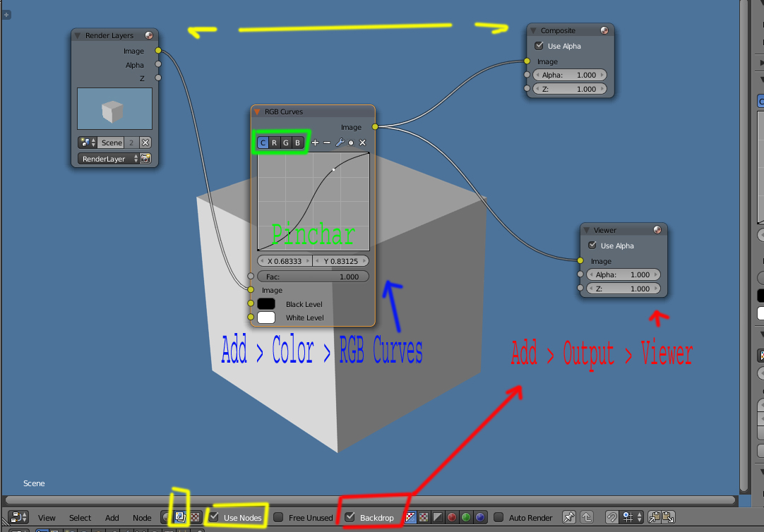Select the compositing node tree icon

tap(180, 517)
